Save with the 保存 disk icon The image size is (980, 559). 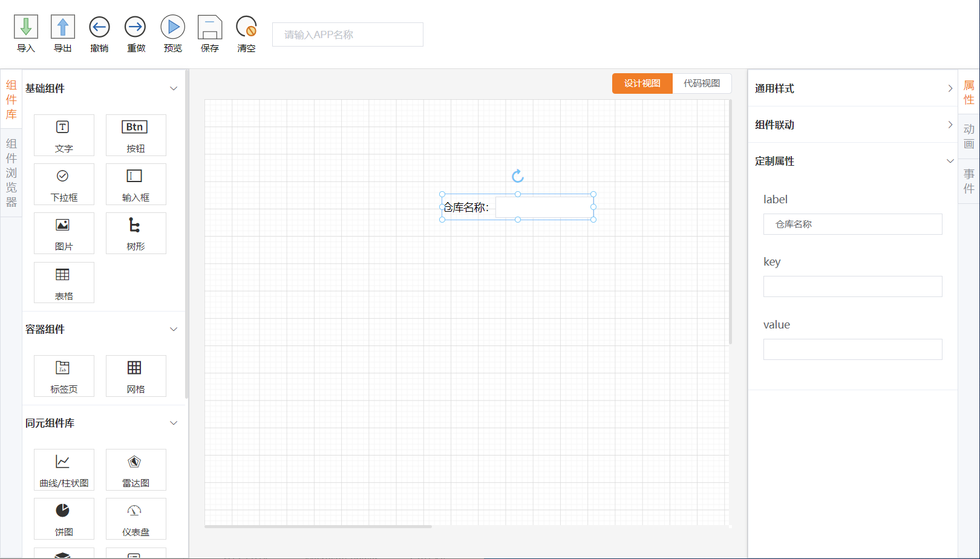(x=210, y=27)
